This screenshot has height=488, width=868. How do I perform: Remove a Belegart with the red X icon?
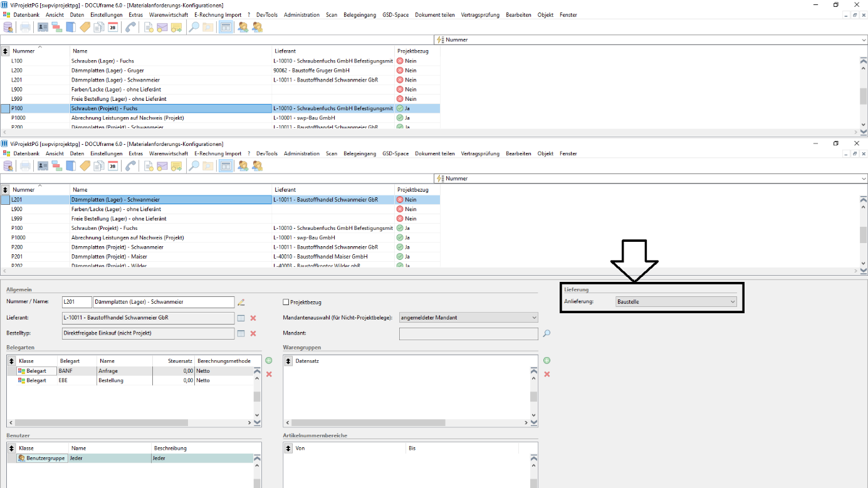[269, 374]
